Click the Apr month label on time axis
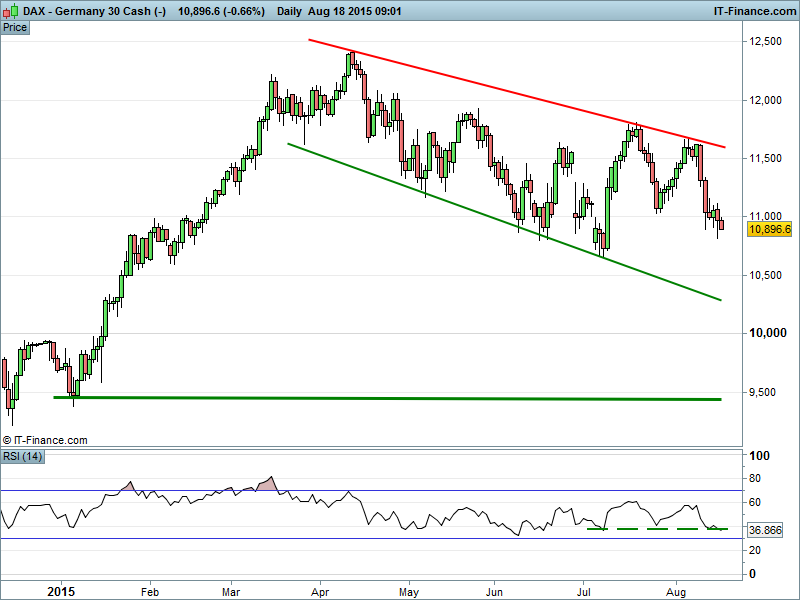This screenshot has height=600, width=800. (319, 592)
